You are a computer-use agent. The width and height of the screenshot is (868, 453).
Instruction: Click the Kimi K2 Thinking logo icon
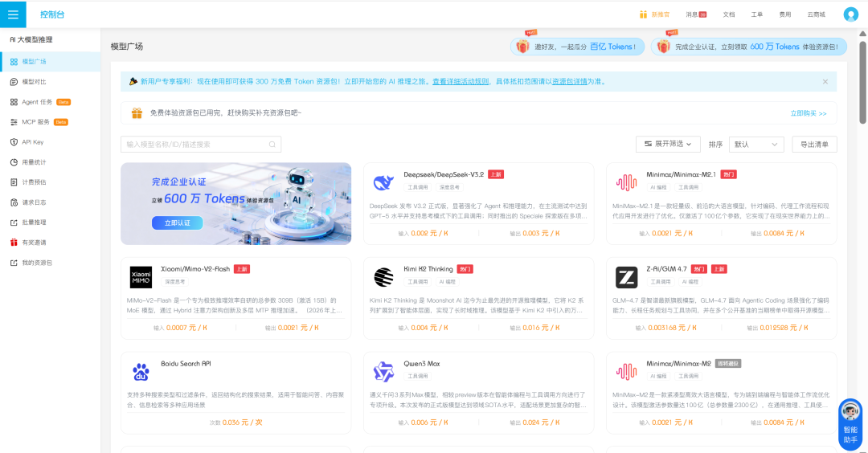tap(383, 277)
